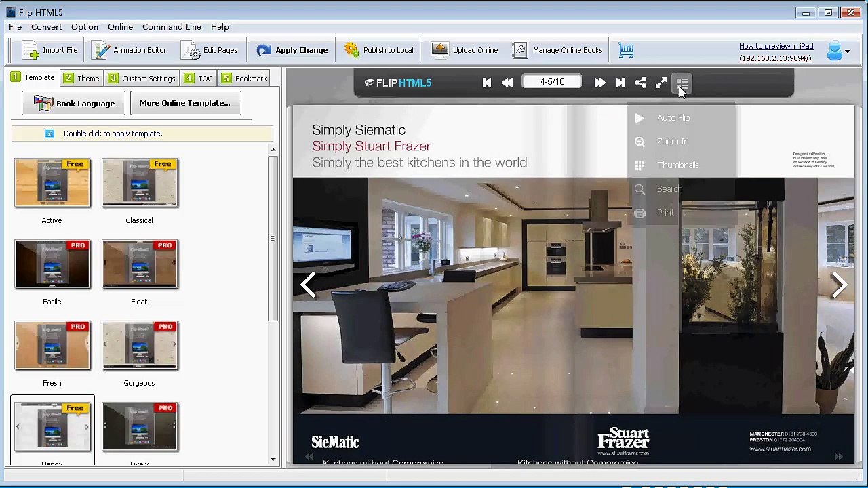Click template list scroll up arrow

coord(273,150)
